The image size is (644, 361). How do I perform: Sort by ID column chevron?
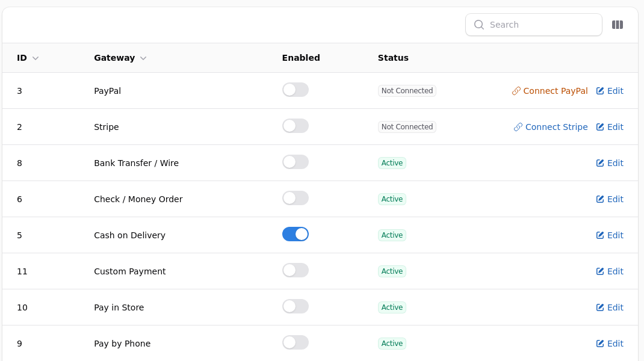pyautogui.click(x=36, y=58)
